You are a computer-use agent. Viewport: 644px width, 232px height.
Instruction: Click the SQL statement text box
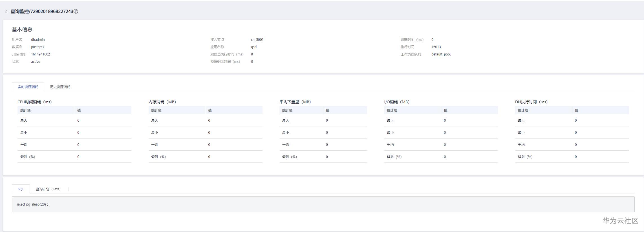point(323,204)
